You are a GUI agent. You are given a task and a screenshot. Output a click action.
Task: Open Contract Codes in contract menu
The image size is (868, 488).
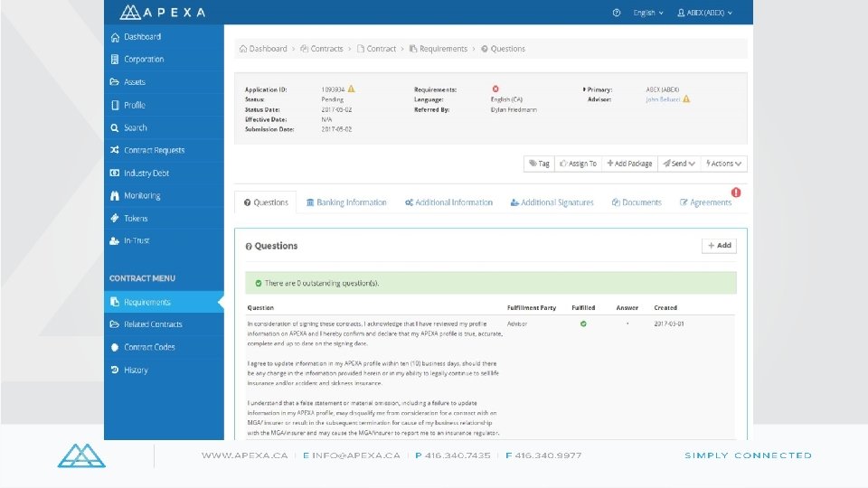164,347
